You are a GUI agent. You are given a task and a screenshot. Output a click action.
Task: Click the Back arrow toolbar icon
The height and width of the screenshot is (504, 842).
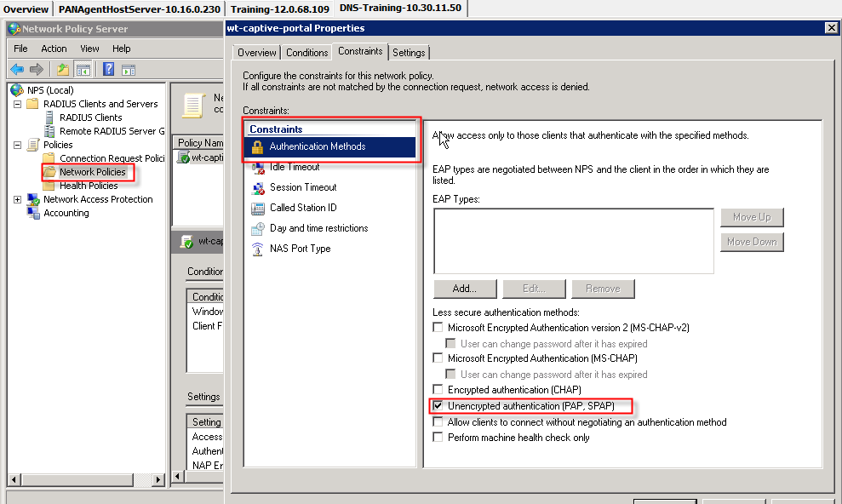17,69
